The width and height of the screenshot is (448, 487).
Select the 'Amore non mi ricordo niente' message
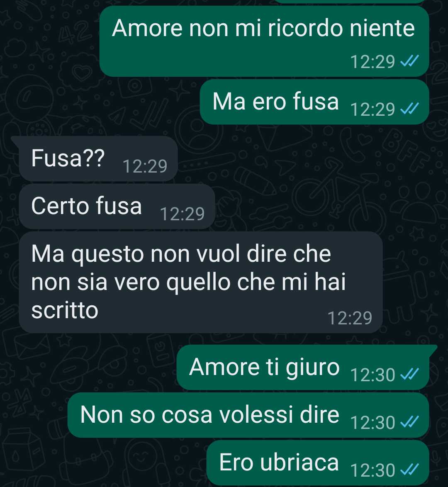coord(264,41)
